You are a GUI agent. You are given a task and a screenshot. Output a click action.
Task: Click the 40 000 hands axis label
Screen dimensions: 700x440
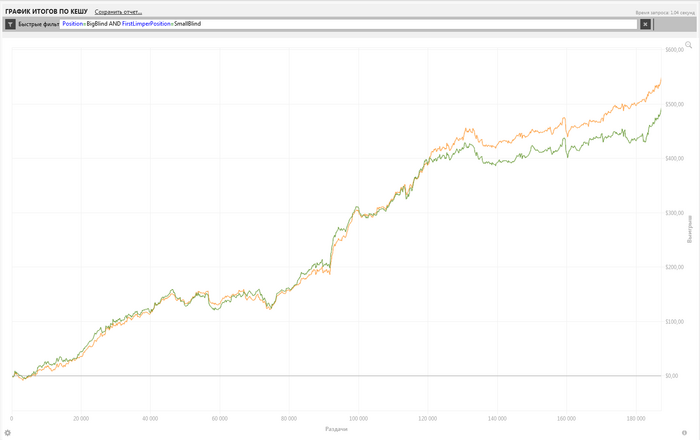click(150, 419)
